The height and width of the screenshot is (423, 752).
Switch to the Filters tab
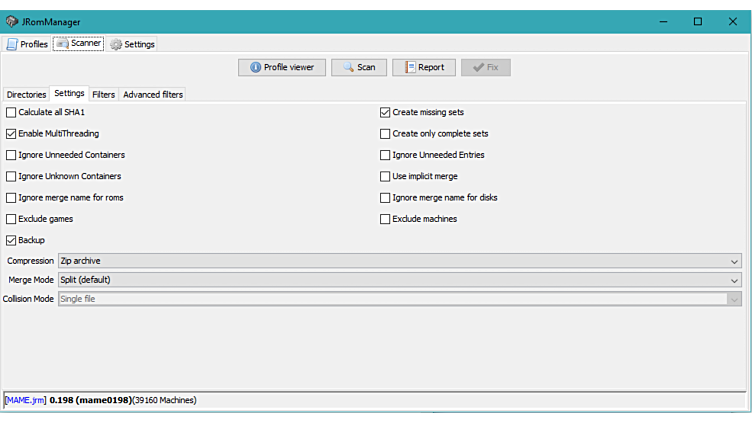point(103,94)
